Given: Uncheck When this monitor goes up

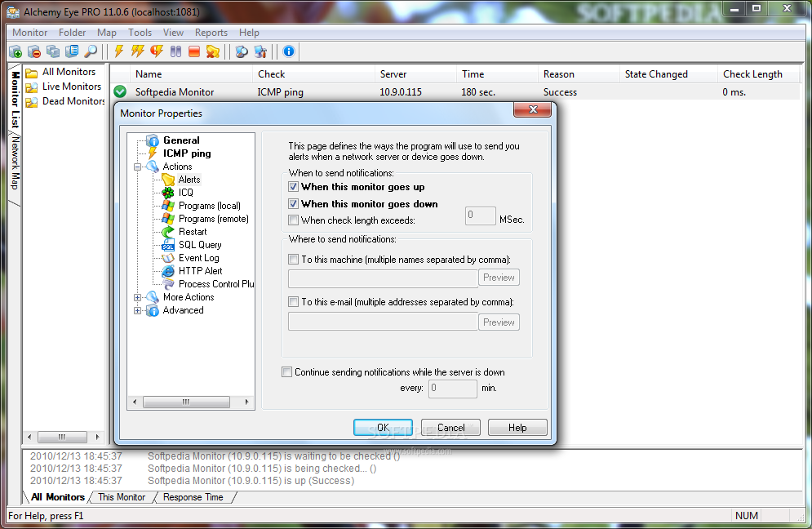Looking at the screenshot, I should (293, 187).
